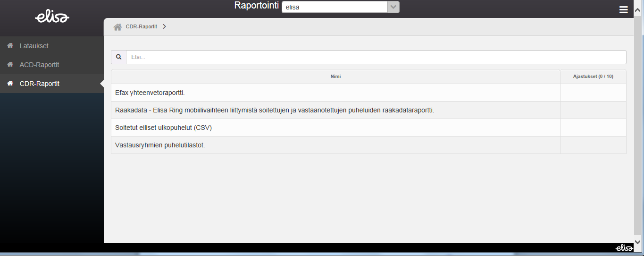Click the breadcrumb chevron after CDR-Raportit
The width and height of the screenshot is (644, 256).
pyautogui.click(x=164, y=27)
